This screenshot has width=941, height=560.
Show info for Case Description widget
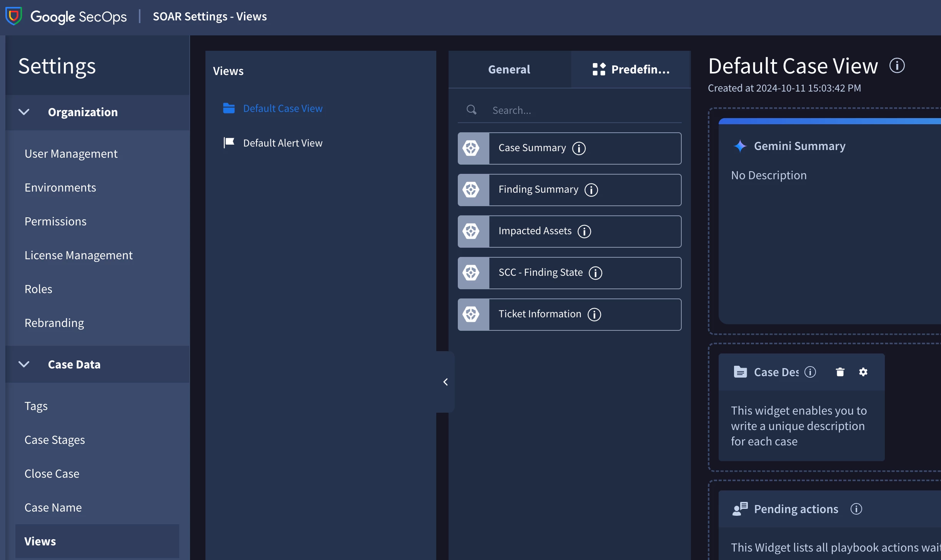(810, 372)
